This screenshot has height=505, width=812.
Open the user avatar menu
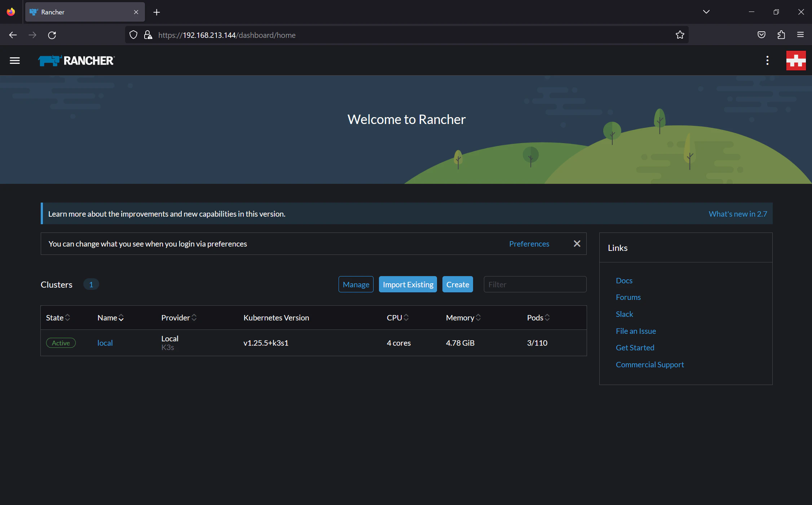796,61
